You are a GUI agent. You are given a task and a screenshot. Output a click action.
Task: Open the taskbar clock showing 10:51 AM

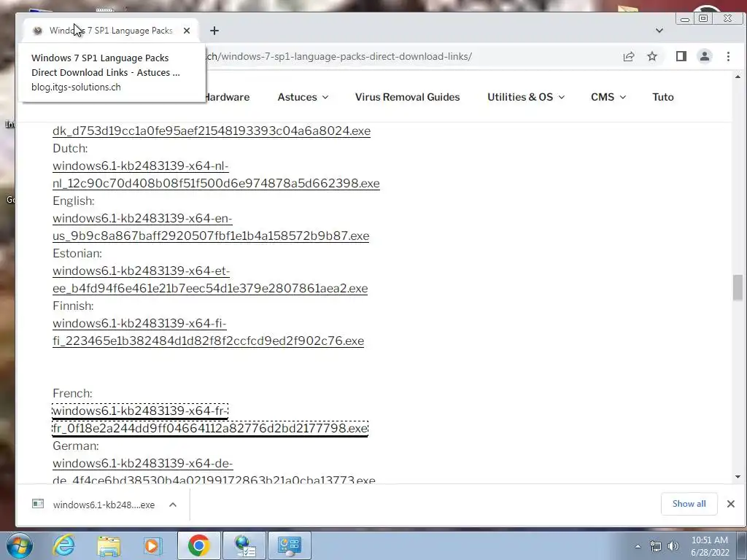point(710,547)
